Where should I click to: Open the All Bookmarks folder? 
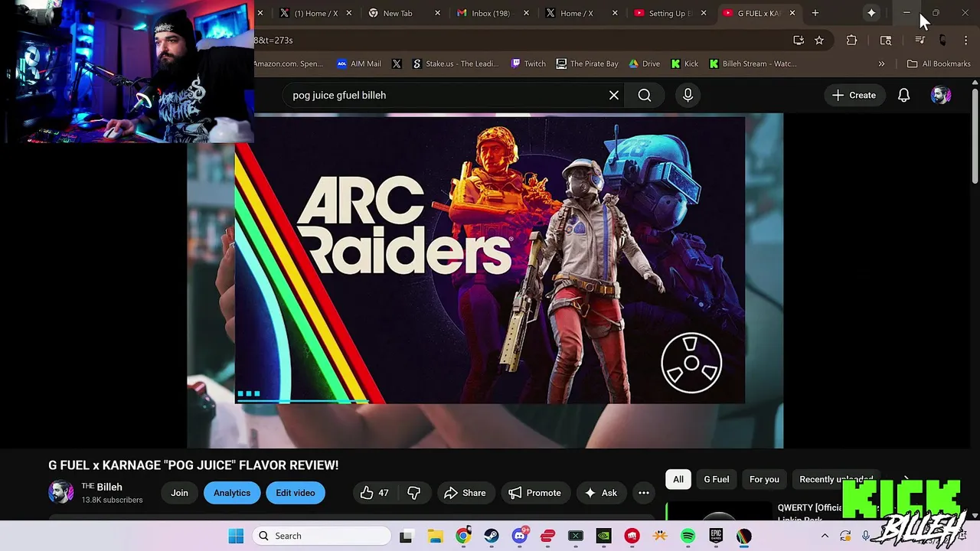pos(939,64)
